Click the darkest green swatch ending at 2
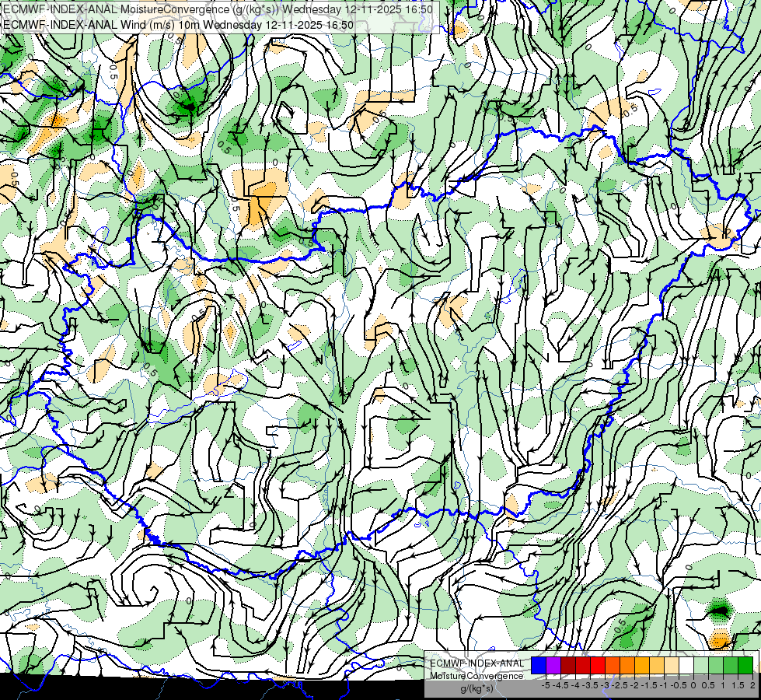The image size is (761, 700). coord(745,666)
